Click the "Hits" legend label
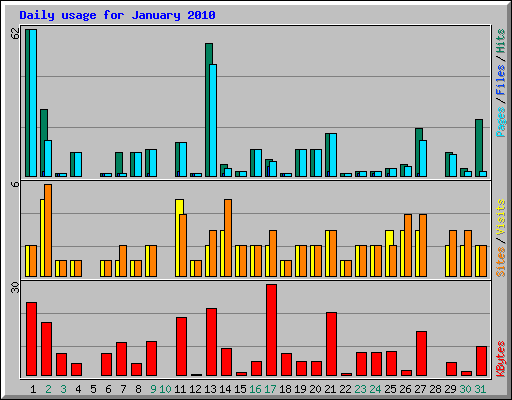 click(500, 41)
